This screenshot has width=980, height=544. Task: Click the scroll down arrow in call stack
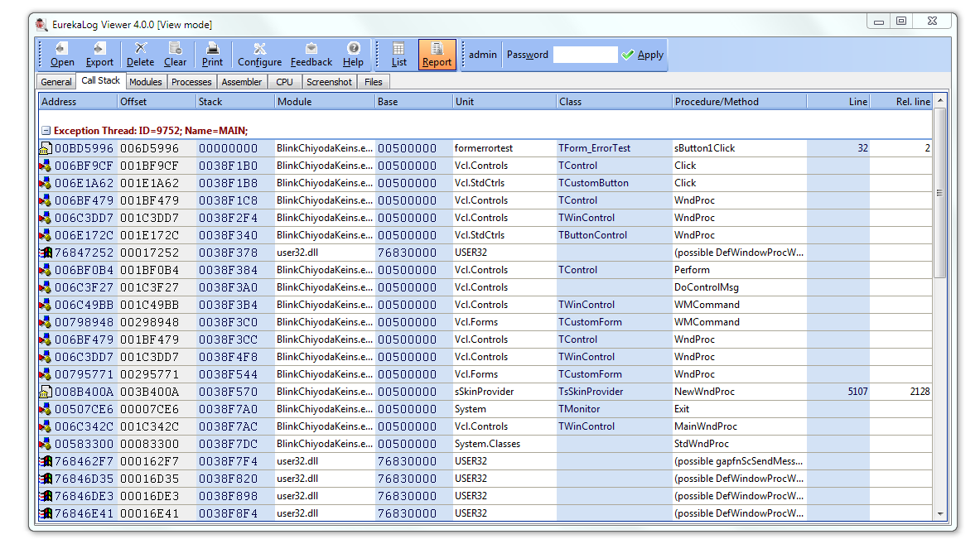940,514
